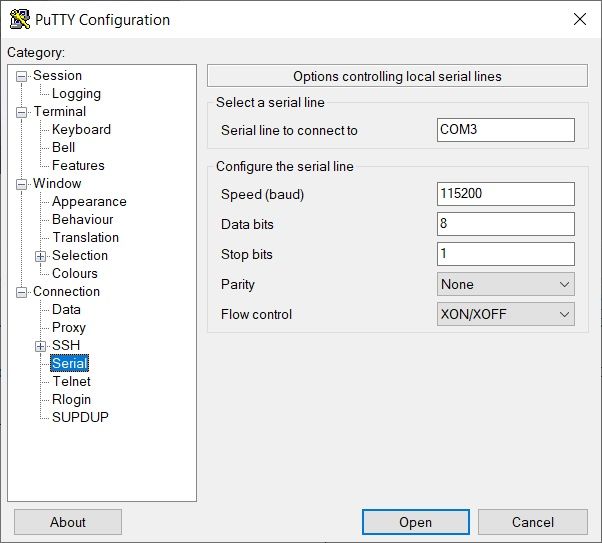
Task: Collapse the Connection tree node
Action: 22,293
